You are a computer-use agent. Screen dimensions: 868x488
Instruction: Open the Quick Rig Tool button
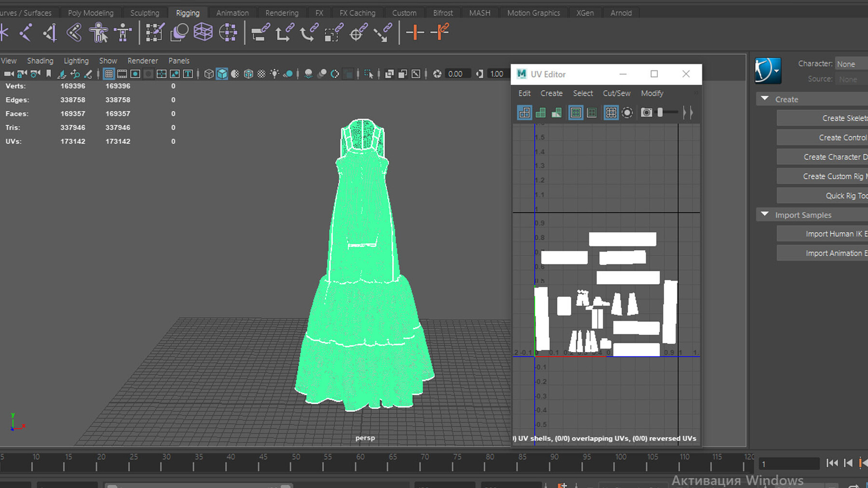822,196
